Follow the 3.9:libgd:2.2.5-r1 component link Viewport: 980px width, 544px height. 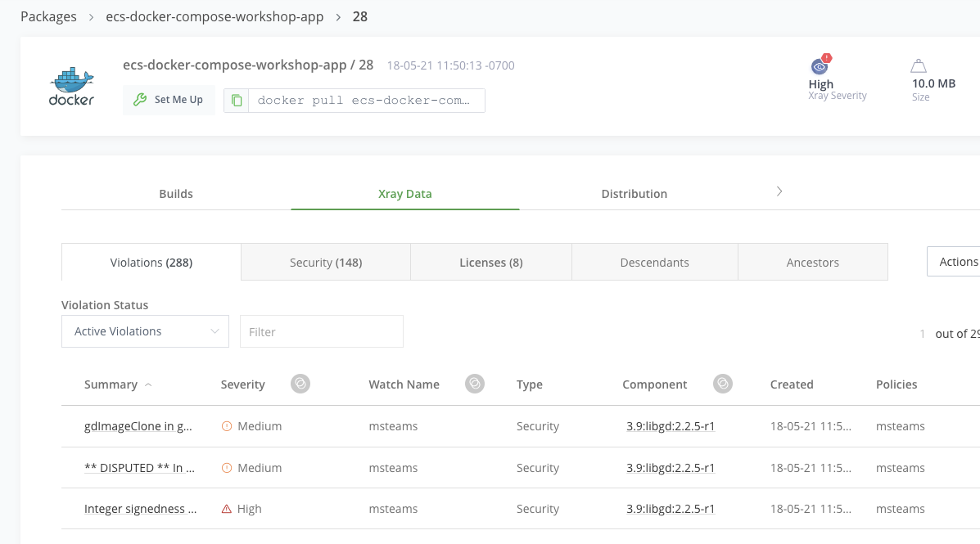tap(668, 425)
